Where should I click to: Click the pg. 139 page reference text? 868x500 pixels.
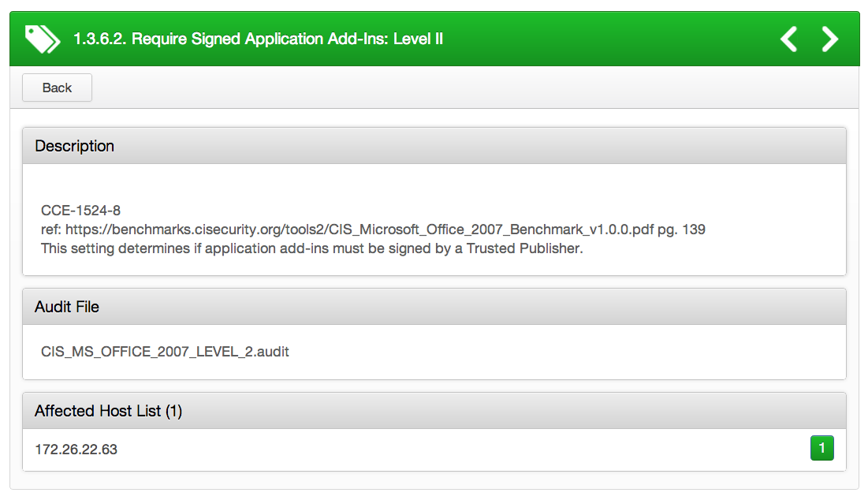tap(681, 229)
